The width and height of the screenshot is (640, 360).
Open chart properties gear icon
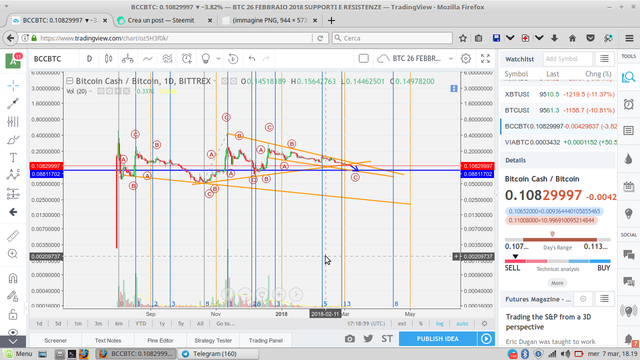pos(466,59)
